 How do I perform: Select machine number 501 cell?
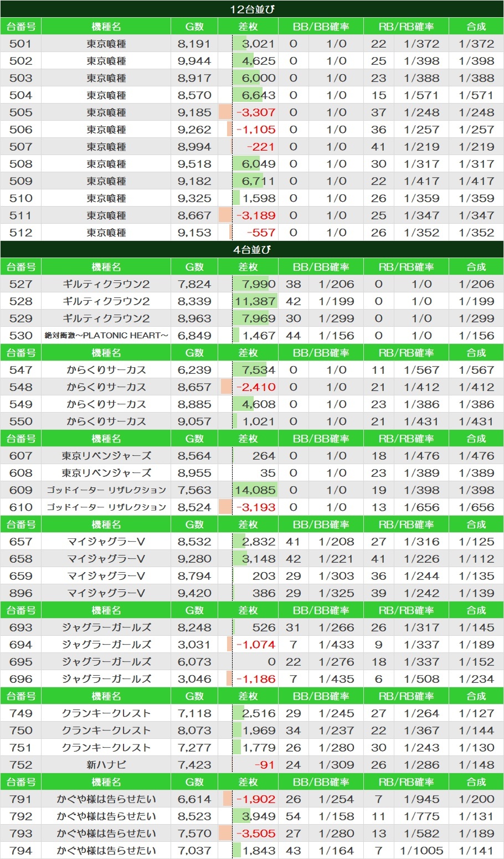21,44
